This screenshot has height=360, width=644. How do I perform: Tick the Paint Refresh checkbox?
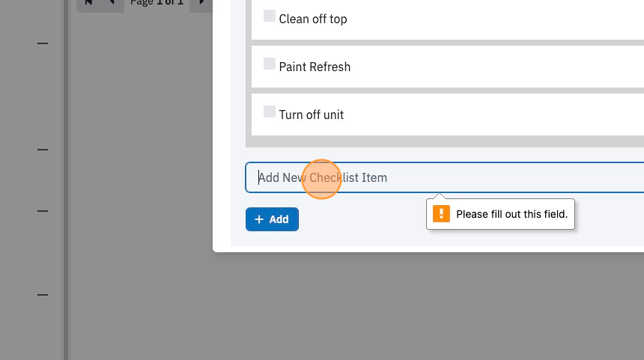270,64
